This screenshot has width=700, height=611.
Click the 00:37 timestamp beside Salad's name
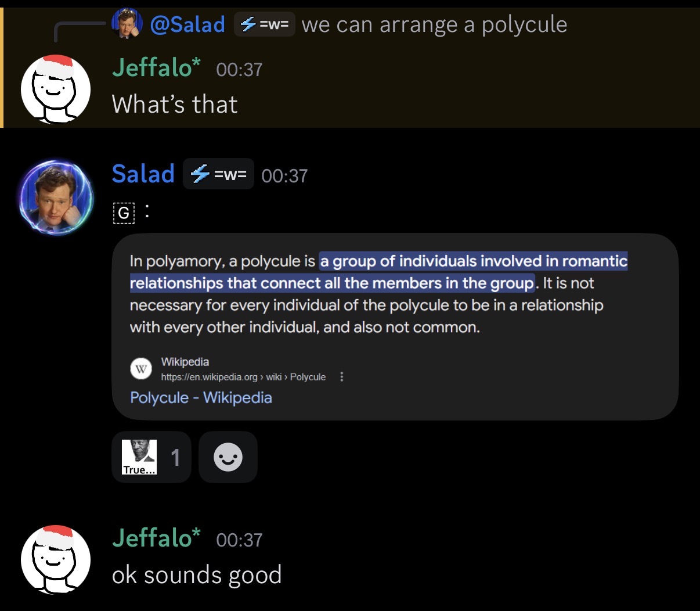pyautogui.click(x=284, y=175)
